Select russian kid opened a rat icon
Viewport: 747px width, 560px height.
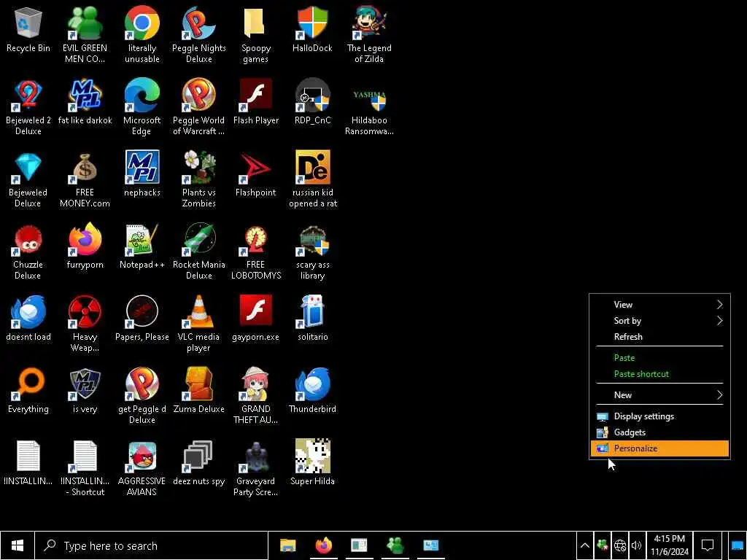[x=312, y=179]
